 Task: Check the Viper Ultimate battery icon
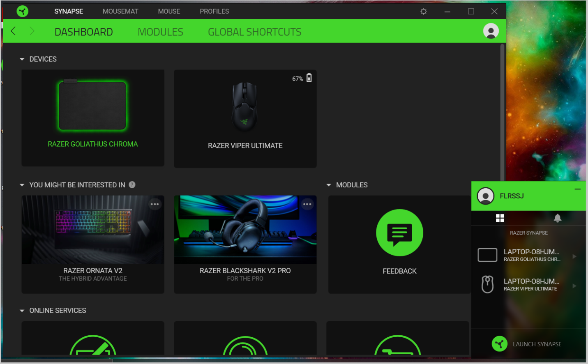pyautogui.click(x=309, y=78)
